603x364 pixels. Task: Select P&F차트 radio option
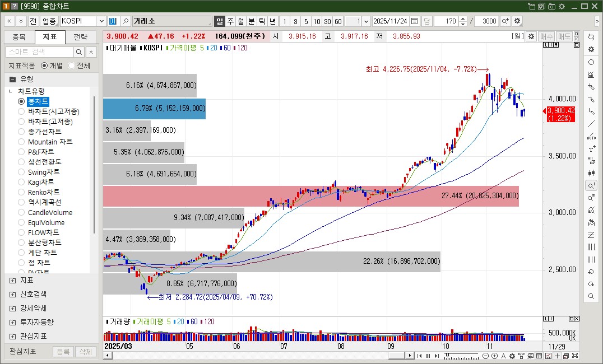(21, 152)
